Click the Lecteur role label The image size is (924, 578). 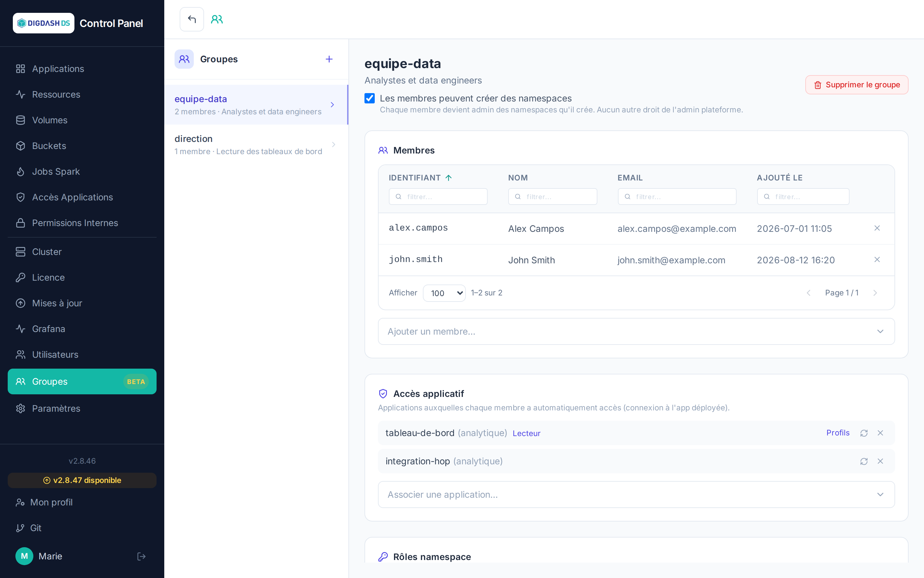(526, 433)
